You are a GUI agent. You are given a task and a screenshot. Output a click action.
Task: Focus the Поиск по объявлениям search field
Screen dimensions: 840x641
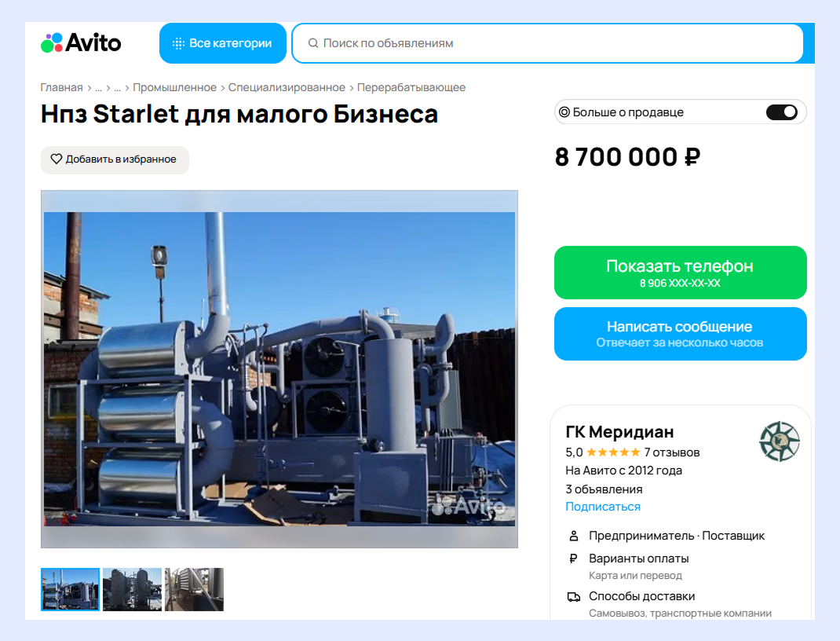547,43
